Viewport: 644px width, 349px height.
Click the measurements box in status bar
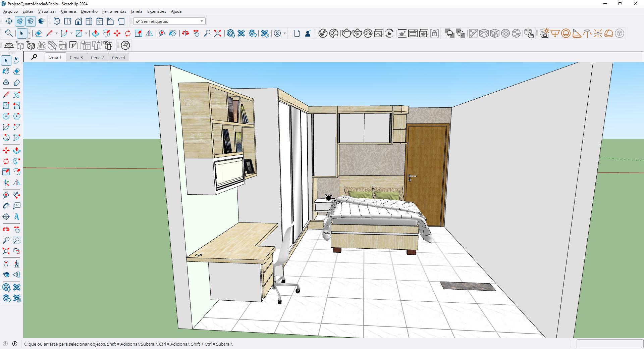click(609, 344)
